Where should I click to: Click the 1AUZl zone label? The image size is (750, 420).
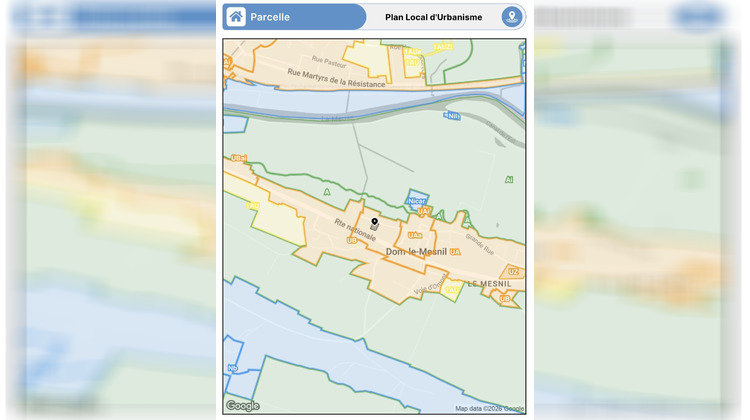tap(442, 47)
